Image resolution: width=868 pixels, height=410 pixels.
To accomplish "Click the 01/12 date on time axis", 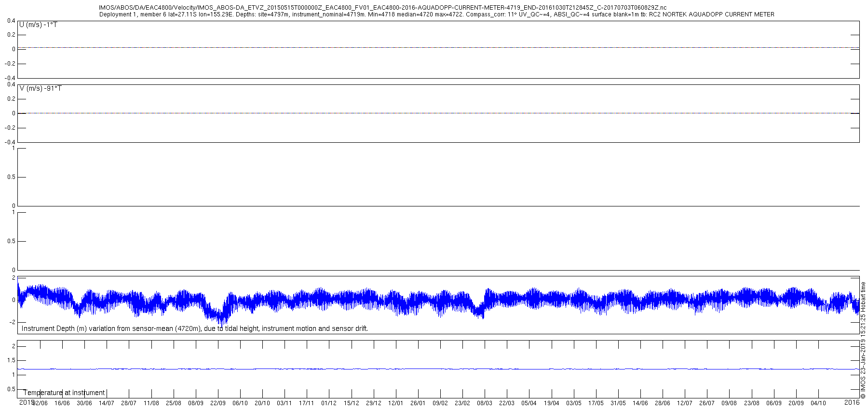I will pos(329,403).
